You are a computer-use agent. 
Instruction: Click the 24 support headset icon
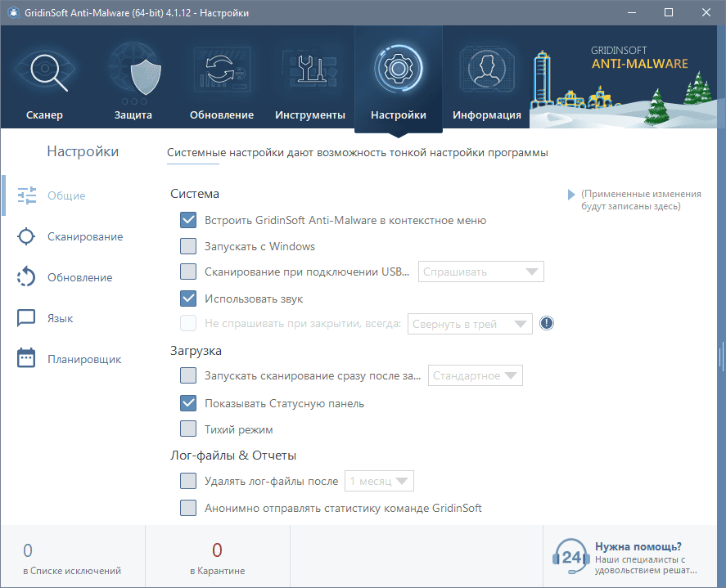tap(570, 557)
